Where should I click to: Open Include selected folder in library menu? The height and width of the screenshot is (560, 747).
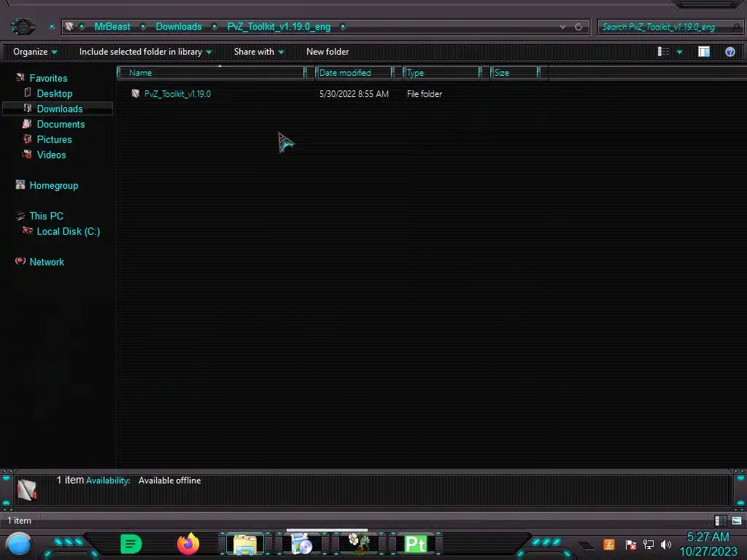145,52
